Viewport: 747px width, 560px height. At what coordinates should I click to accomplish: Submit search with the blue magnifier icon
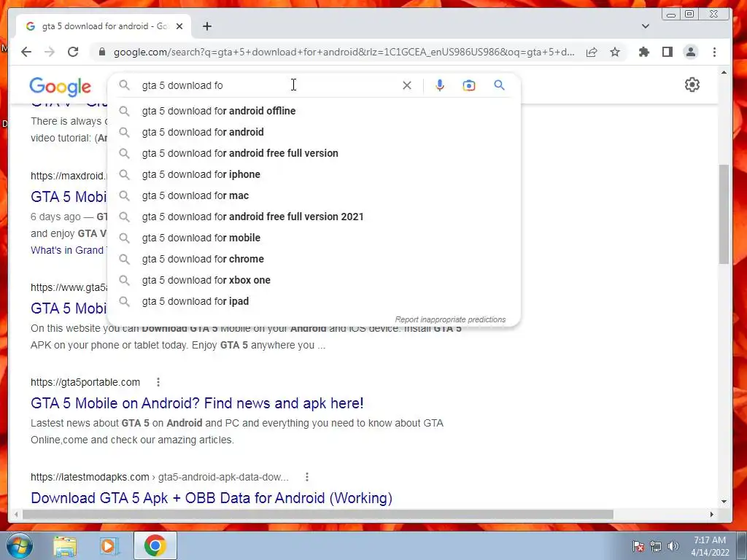[499, 85]
